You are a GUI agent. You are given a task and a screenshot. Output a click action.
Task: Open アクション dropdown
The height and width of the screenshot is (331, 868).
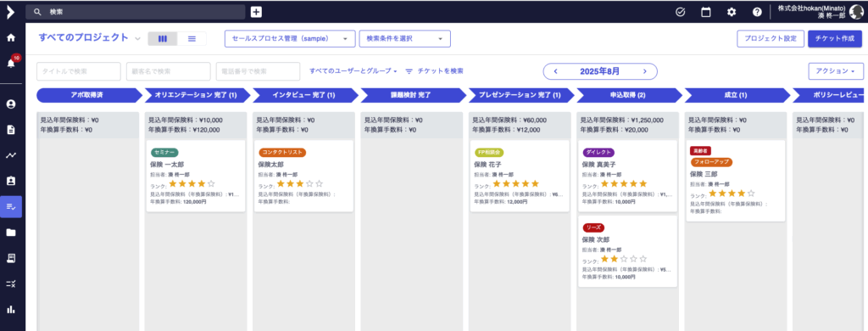[836, 71]
